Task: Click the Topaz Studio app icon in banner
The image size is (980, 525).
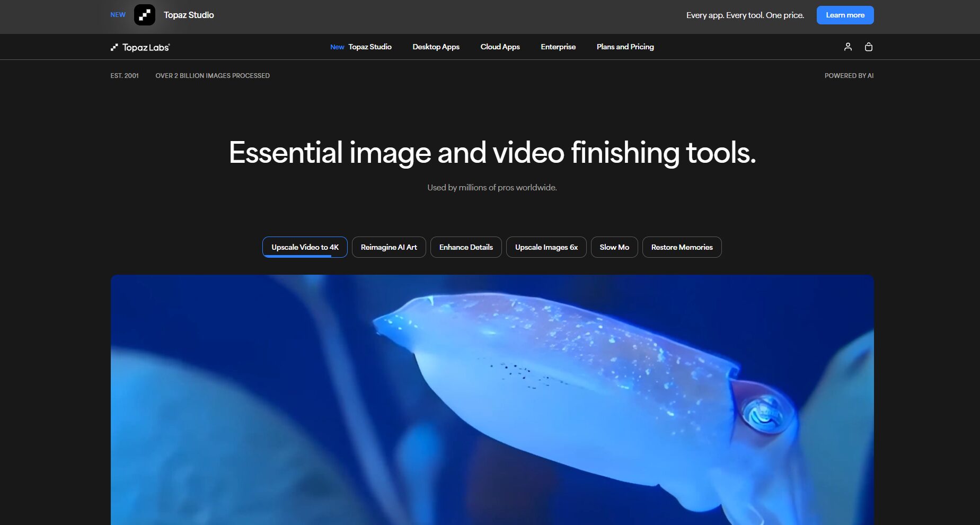Action: pyautogui.click(x=144, y=15)
